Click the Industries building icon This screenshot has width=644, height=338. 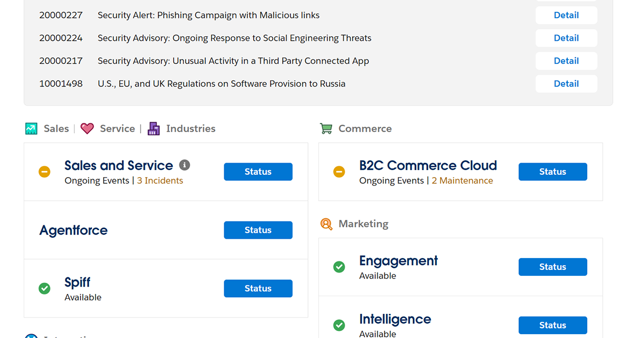point(154,129)
